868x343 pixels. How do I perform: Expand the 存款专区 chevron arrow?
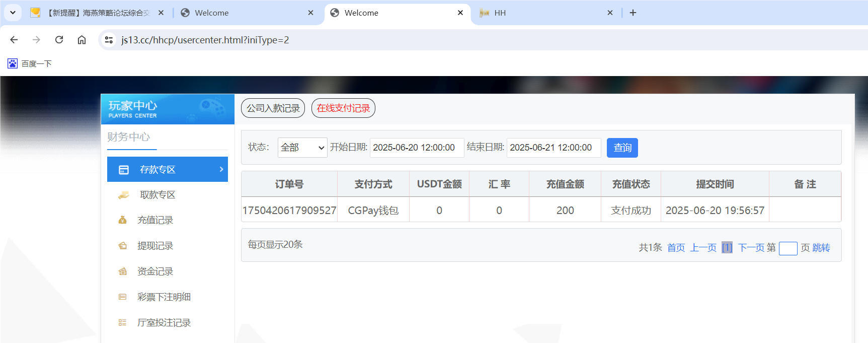tap(221, 169)
